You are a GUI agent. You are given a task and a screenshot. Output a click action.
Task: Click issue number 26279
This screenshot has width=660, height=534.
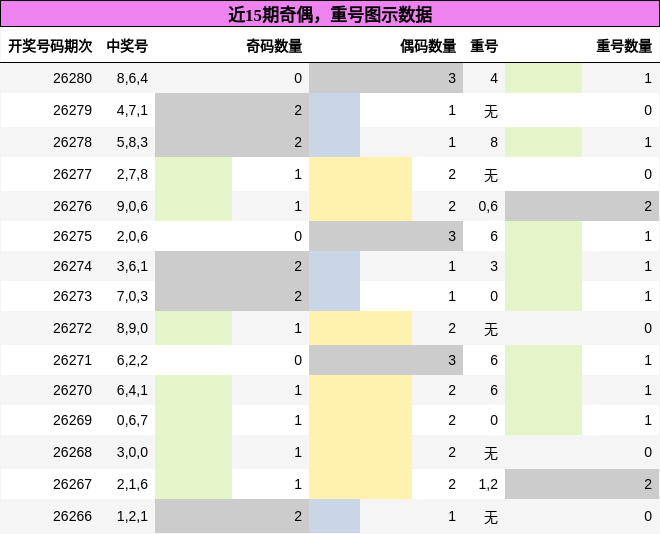[x=72, y=110]
